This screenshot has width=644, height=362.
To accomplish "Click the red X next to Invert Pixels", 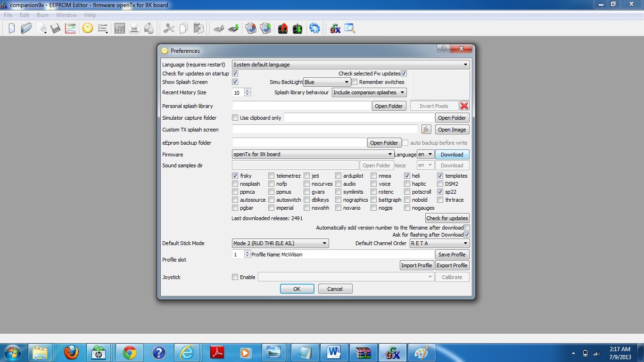I will coord(464,106).
